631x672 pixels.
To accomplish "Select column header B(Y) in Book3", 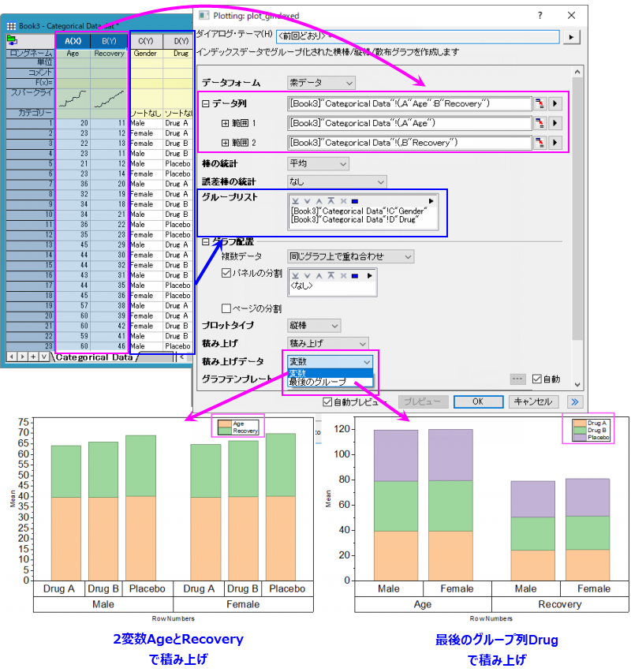I will 109,41.
